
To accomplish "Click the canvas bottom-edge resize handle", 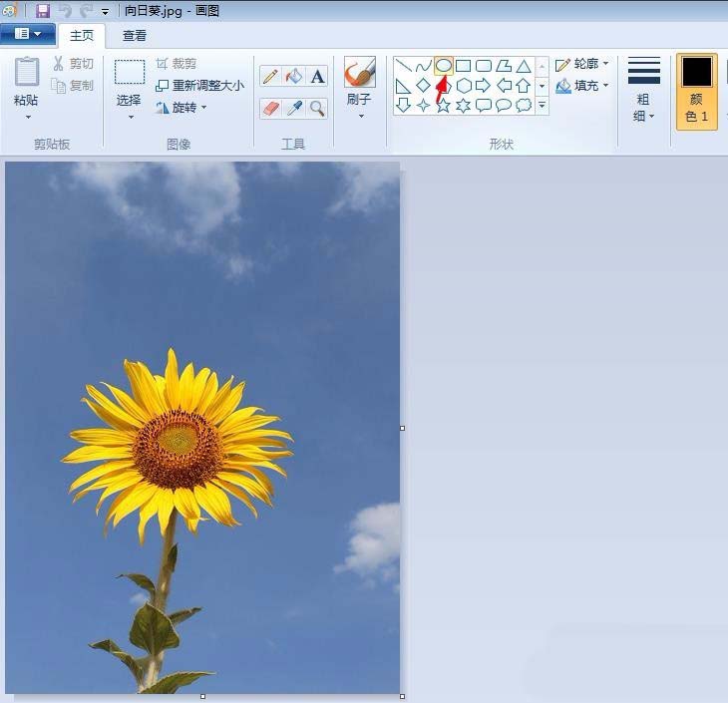I will 202,696.
